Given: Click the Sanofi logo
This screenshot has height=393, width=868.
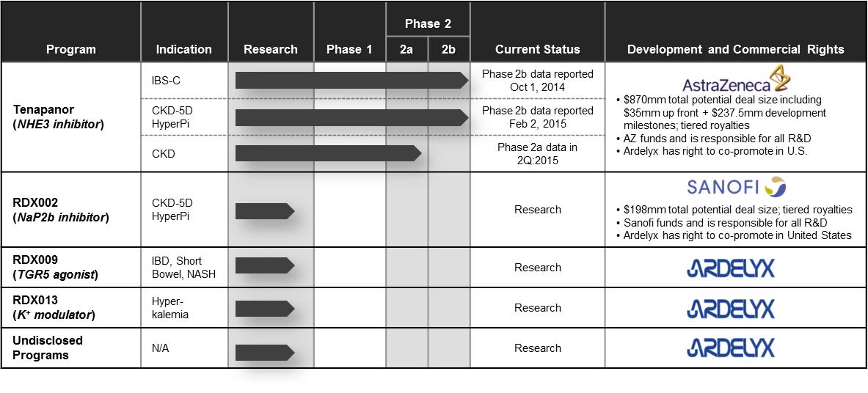Looking at the screenshot, I should pos(735,187).
